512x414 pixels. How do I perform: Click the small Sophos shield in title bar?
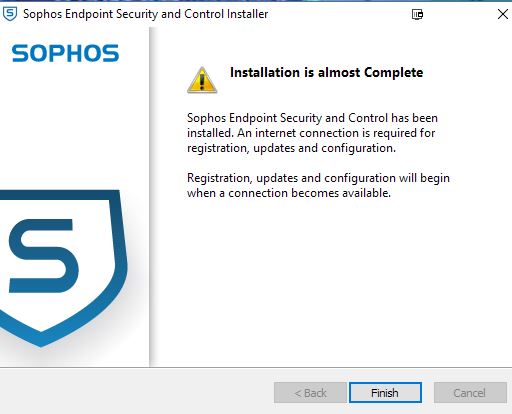10,14
